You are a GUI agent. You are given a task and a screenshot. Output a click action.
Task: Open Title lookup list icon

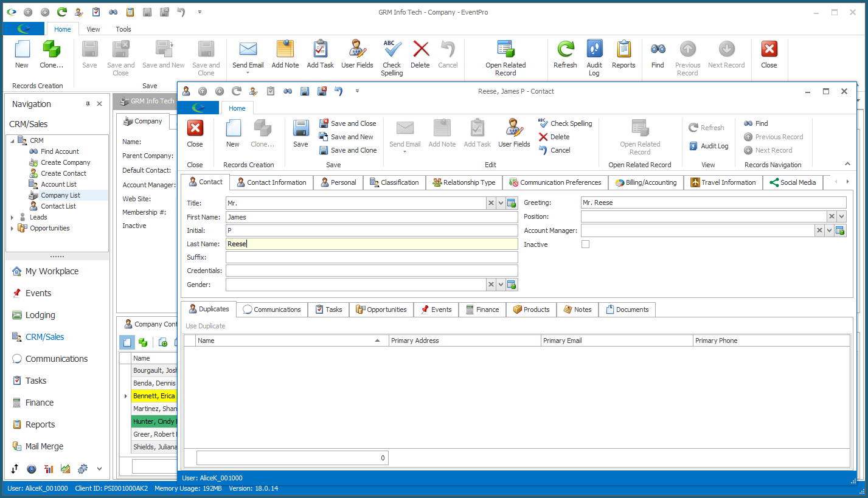(512, 203)
